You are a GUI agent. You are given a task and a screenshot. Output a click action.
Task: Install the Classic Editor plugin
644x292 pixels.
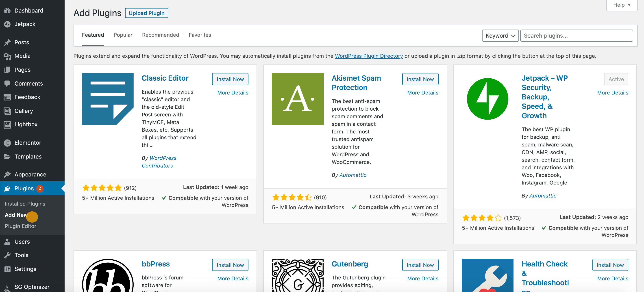coord(230,79)
